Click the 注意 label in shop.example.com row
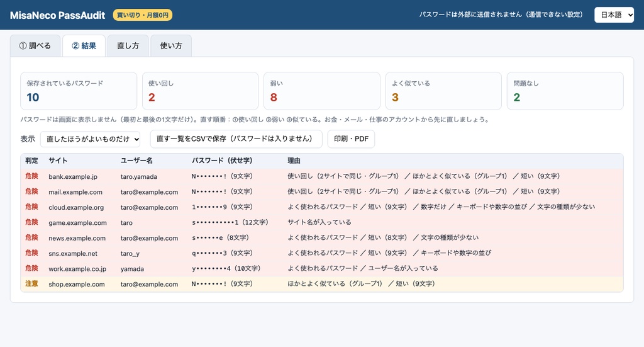The width and height of the screenshot is (644, 347). [x=31, y=283]
